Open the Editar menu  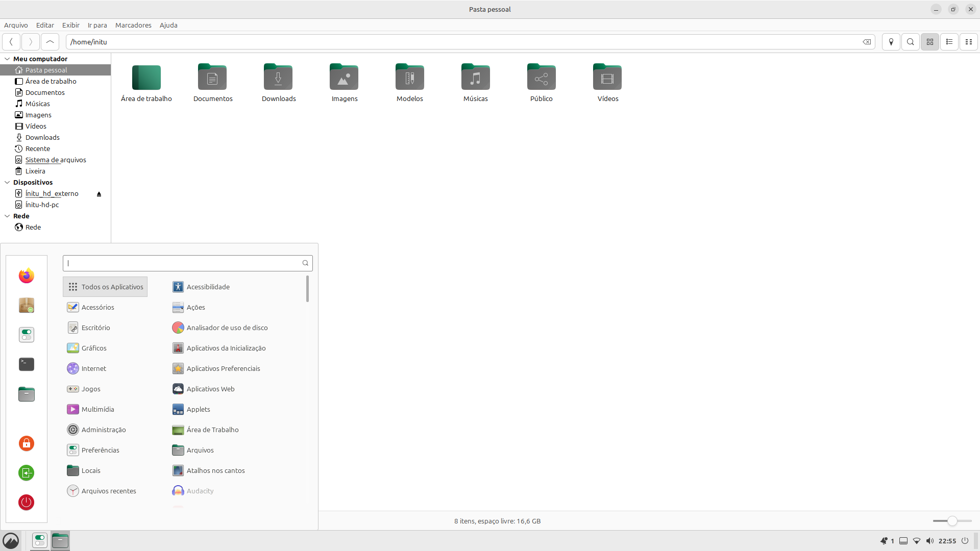(x=45, y=25)
